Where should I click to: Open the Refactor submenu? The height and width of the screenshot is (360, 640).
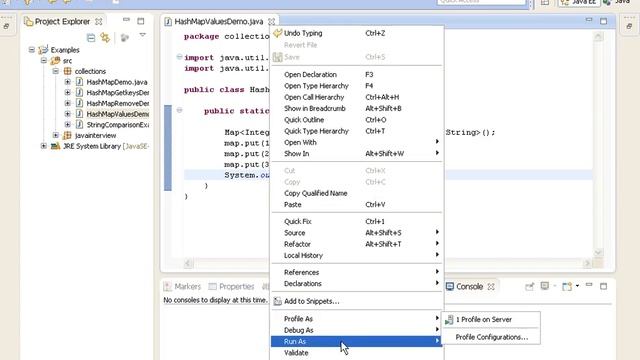pyautogui.click(x=357, y=244)
